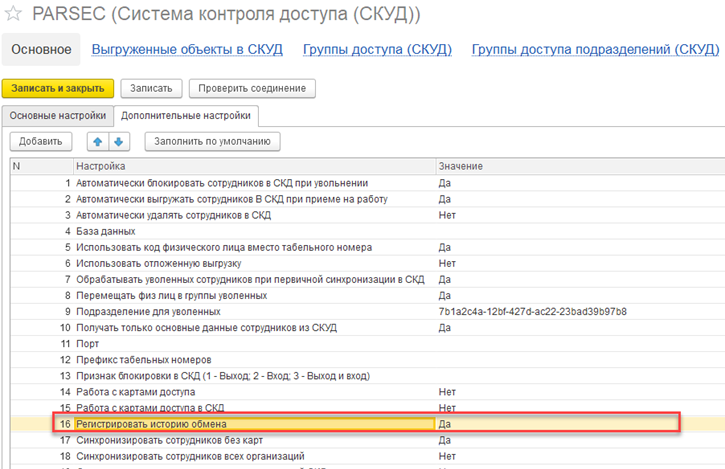Move the row down with the down arrow
725x469 pixels.
[x=117, y=141]
